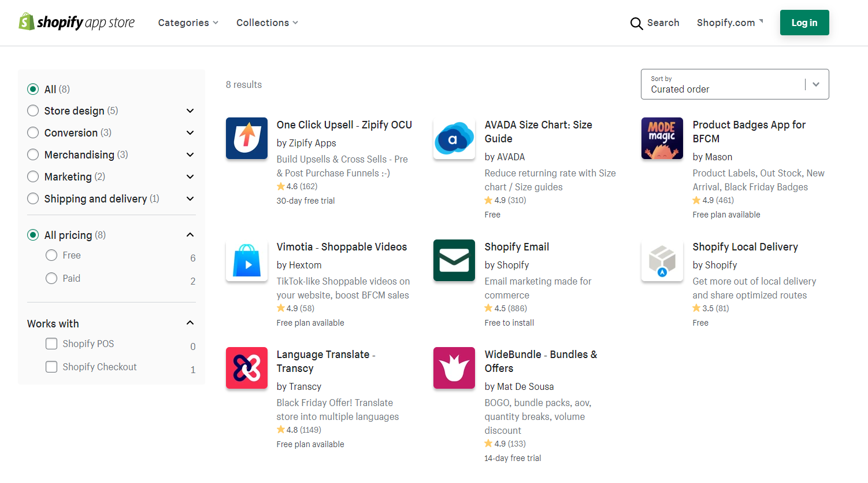The image size is (868, 483).
Task: Expand the Marketing subcategories chevron
Action: [x=190, y=176]
